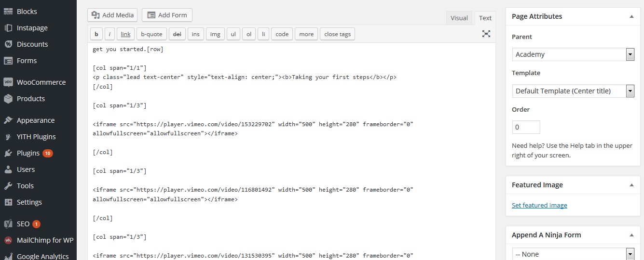Open Append A Ninja Form dropdown
This screenshot has height=260, width=644.
pyautogui.click(x=573, y=254)
